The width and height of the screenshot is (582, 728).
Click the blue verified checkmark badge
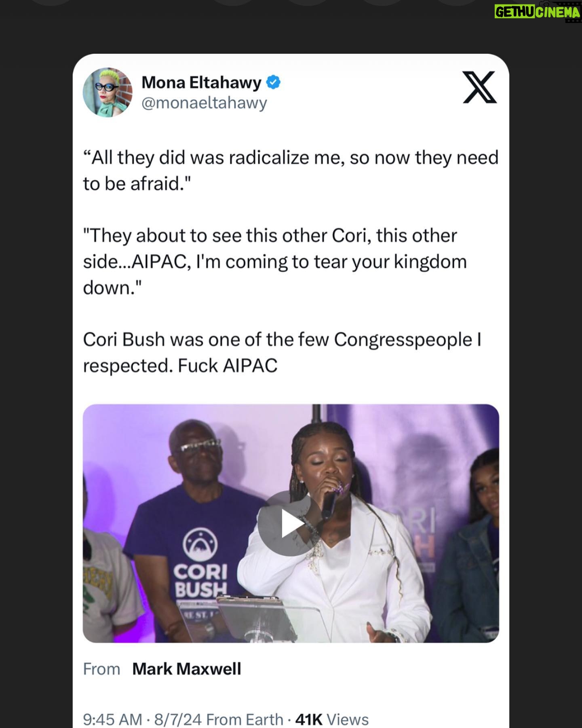tap(274, 83)
